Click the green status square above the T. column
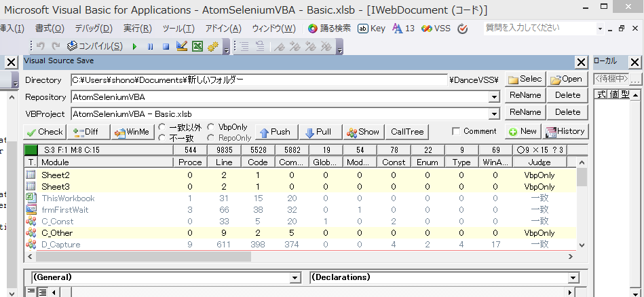The image size is (644, 297). pyautogui.click(x=31, y=150)
